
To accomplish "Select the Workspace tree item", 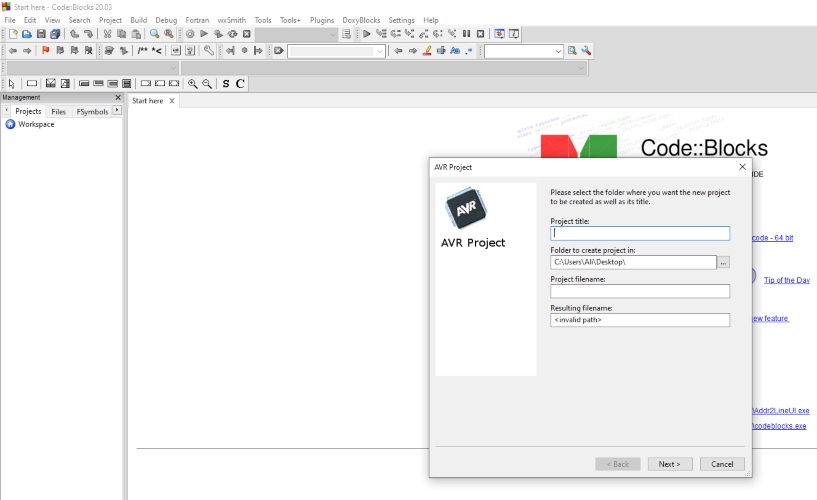I will (x=36, y=124).
